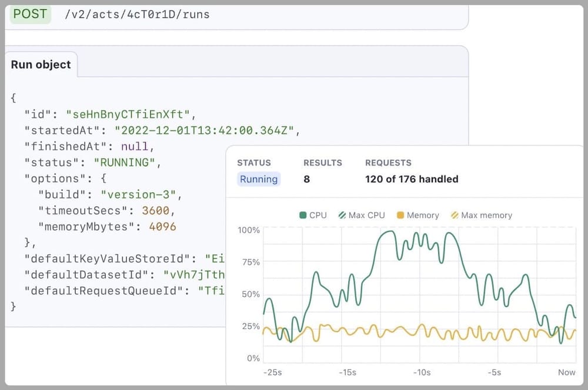Click the Running status badge
Viewport: 588px width, 390px height.
(259, 179)
